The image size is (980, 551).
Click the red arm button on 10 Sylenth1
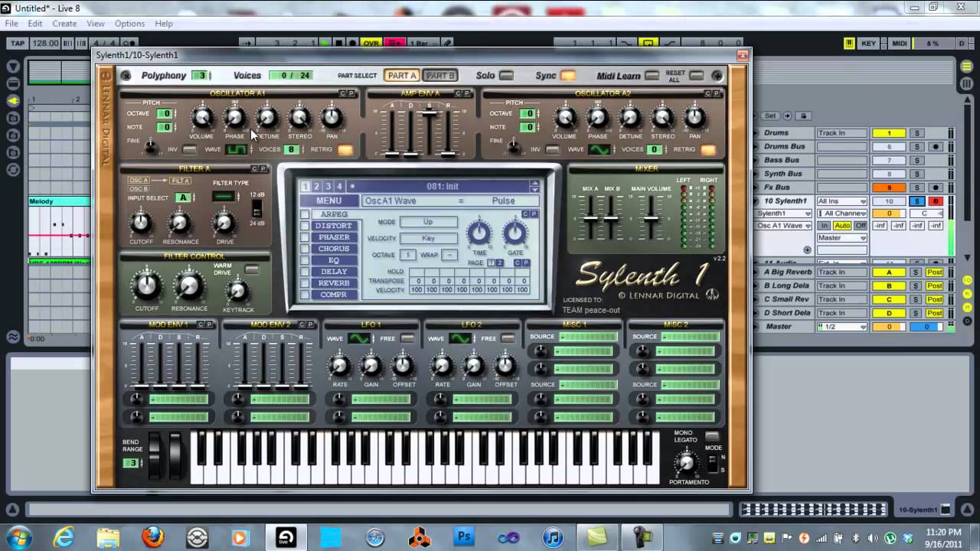(935, 201)
